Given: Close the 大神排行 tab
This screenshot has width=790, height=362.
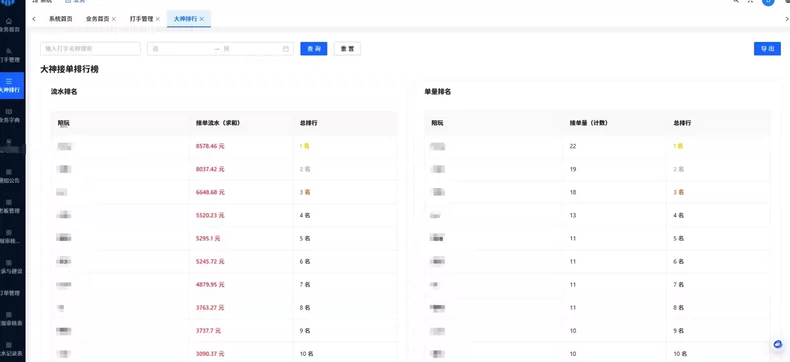Looking at the screenshot, I should (x=202, y=19).
